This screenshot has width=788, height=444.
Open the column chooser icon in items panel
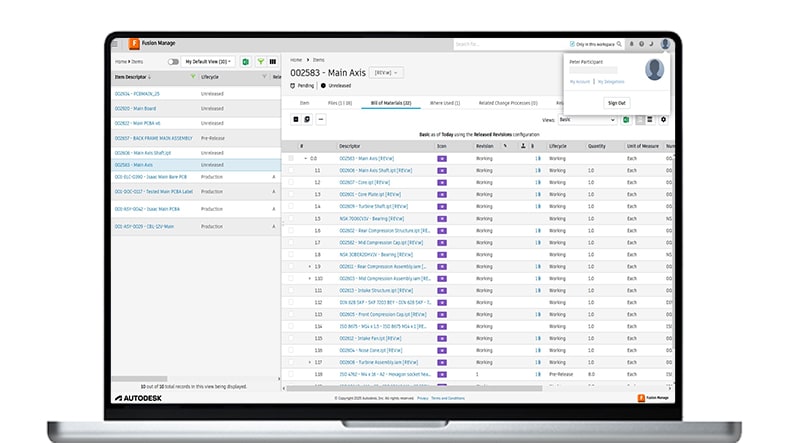[x=272, y=61]
